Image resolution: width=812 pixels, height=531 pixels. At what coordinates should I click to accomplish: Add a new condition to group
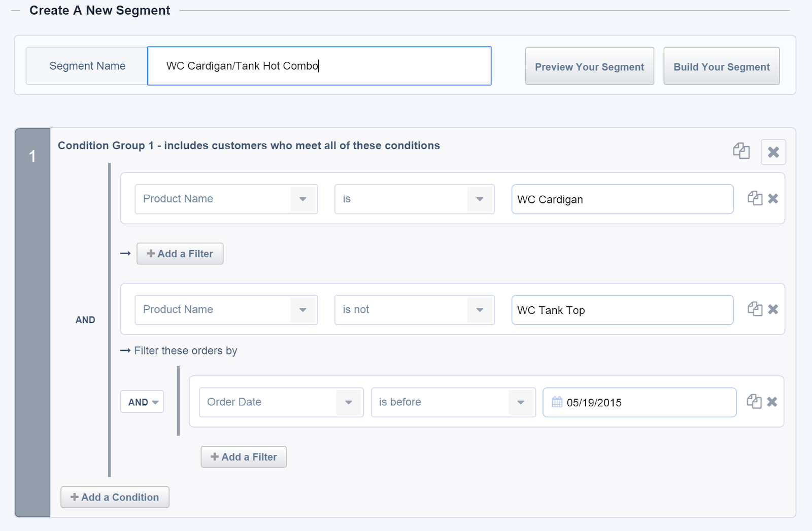click(115, 497)
